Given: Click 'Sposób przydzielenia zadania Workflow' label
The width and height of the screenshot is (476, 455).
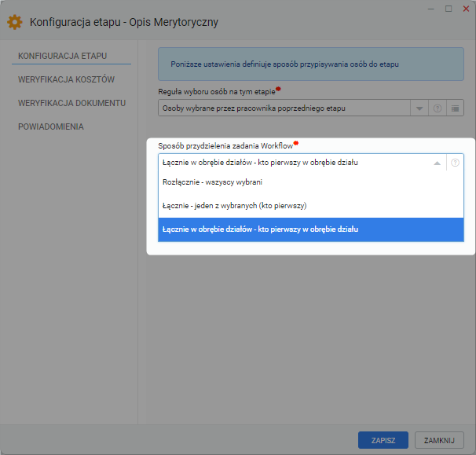Looking at the screenshot, I should [x=225, y=146].
